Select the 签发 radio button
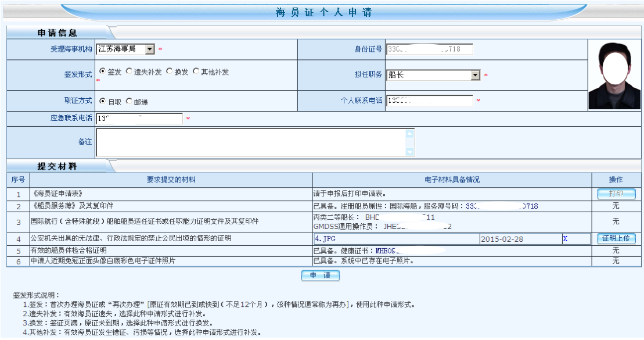Viewport: 644px width, 340px height. pos(103,71)
